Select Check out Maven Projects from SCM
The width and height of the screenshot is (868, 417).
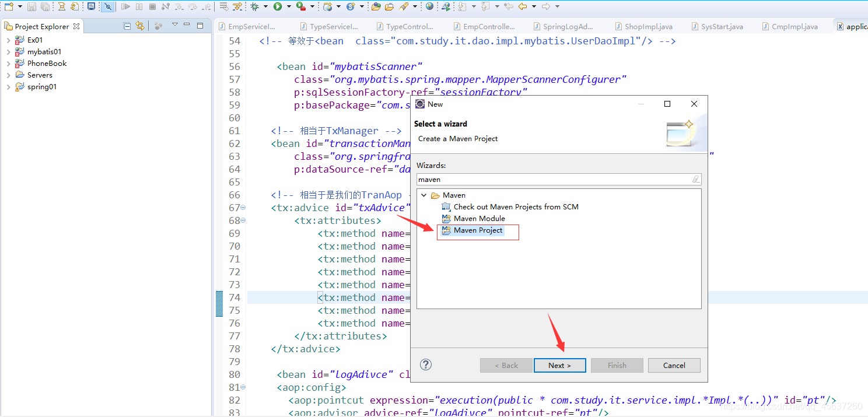pos(510,207)
